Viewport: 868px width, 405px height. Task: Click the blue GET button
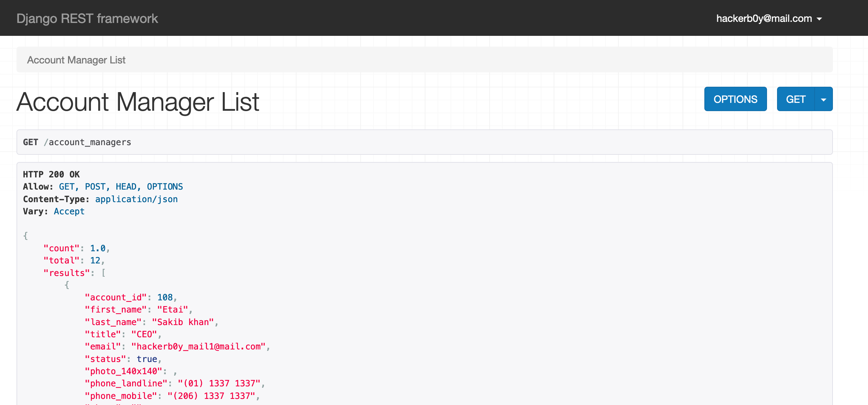pyautogui.click(x=796, y=99)
